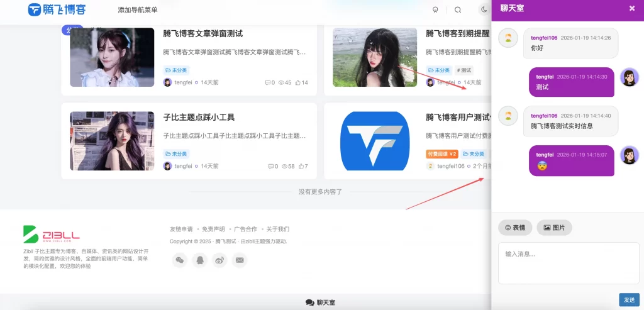Click 没有更多内容了 text
The height and width of the screenshot is (310, 644).
click(x=320, y=192)
